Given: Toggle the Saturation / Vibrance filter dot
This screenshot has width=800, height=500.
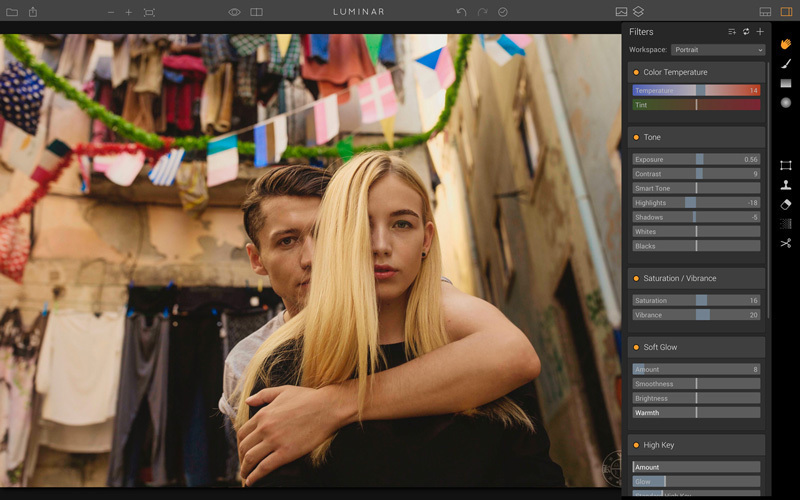Looking at the screenshot, I should tap(636, 279).
